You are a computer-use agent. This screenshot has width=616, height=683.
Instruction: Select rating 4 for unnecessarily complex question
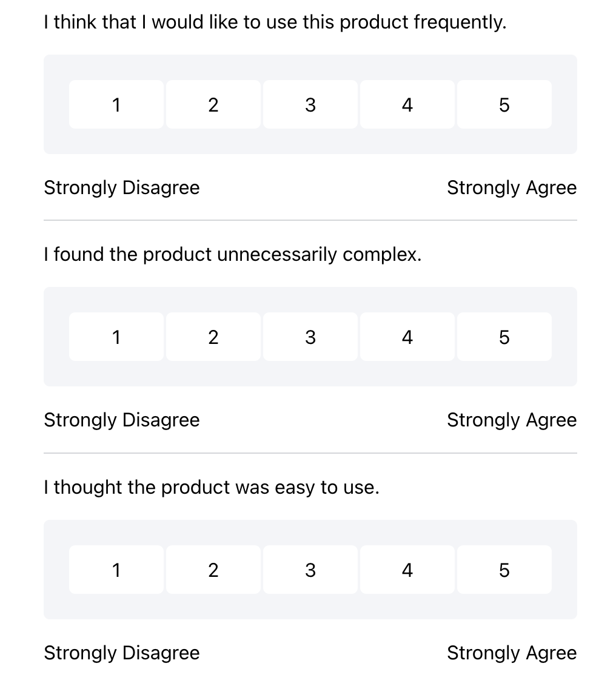407,337
